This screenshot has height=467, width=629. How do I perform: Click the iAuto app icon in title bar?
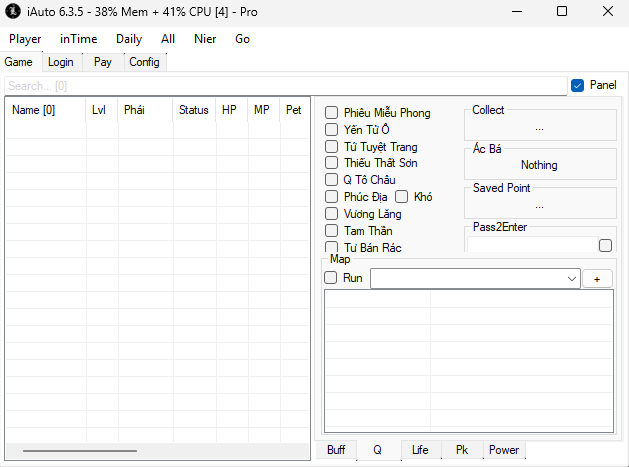[13, 11]
